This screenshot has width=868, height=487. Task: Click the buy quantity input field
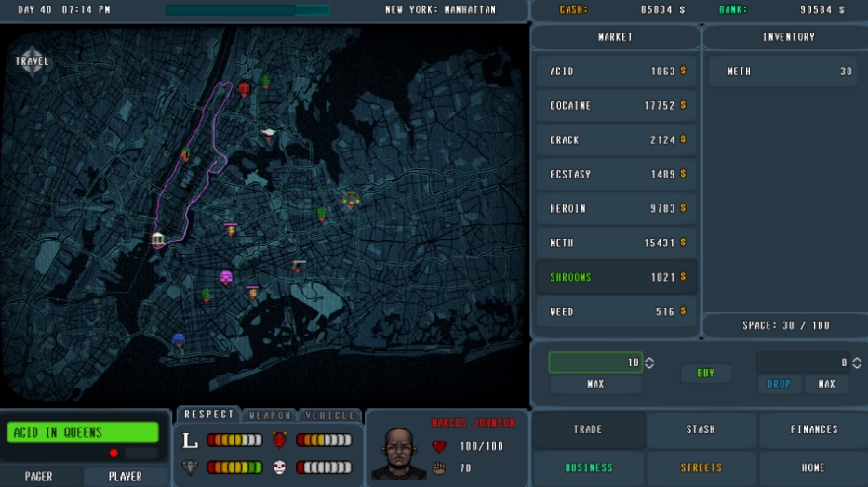pos(595,362)
